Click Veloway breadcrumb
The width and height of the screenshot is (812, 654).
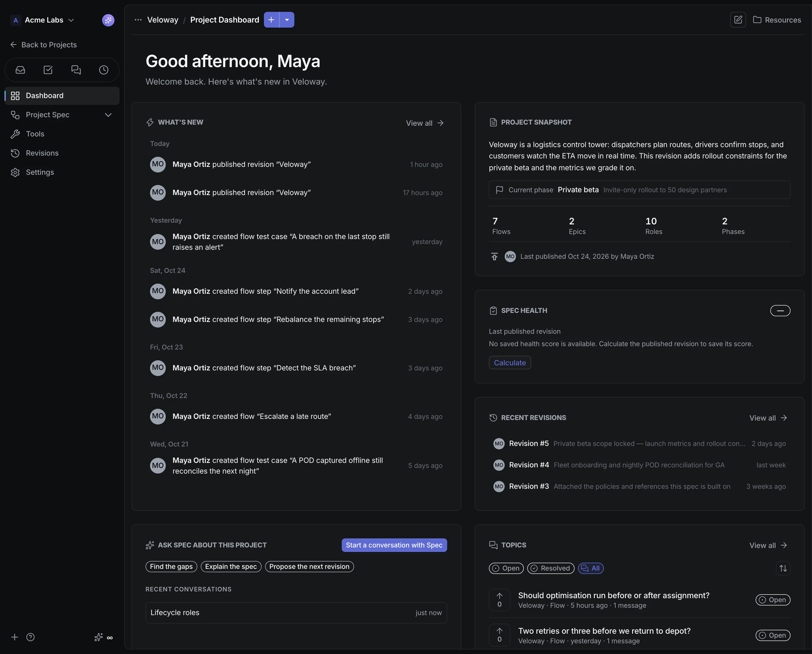[163, 20]
